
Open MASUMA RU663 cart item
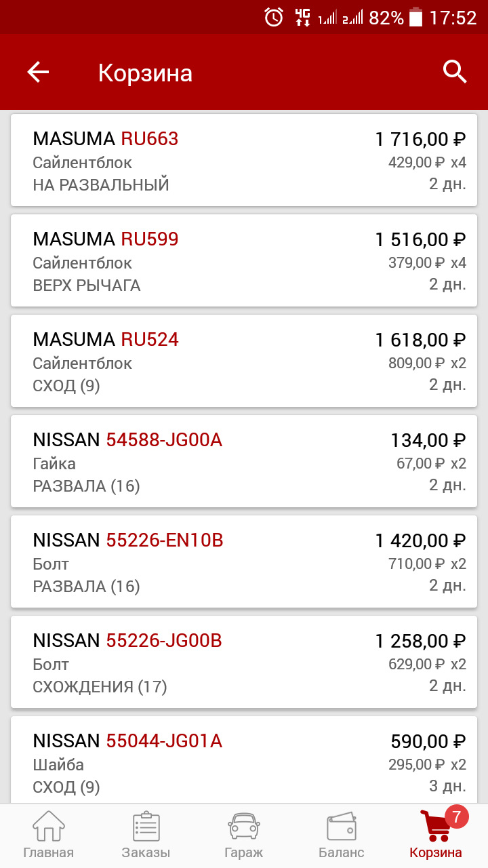click(x=244, y=160)
